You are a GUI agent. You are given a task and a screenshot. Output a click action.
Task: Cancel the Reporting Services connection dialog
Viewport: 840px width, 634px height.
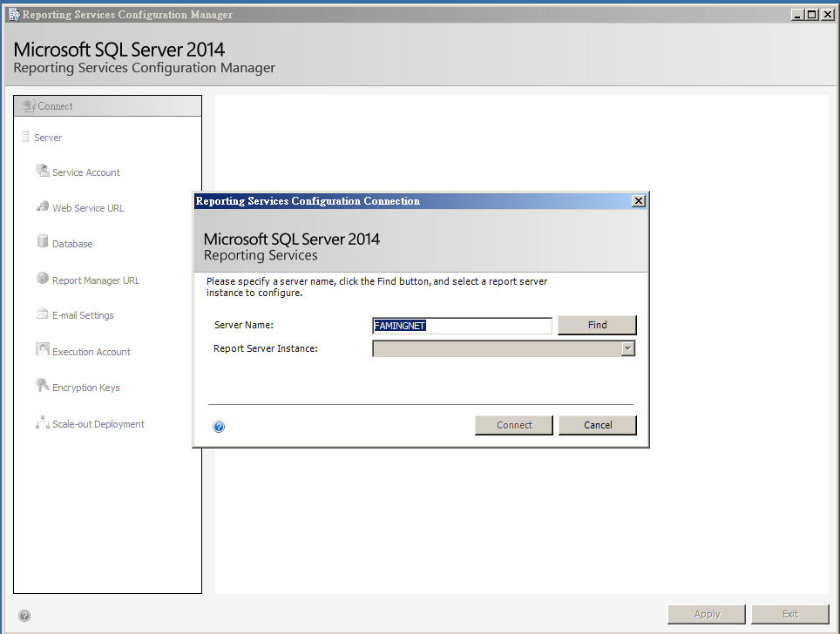(x=597, y=425)
